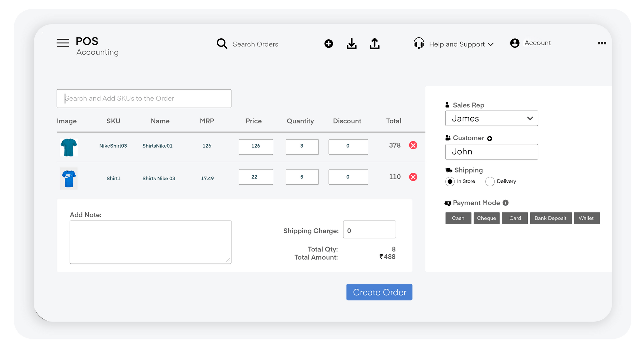Click the plus icon to create new entry
The image size is (644, 350).
click(x=328, y=44)
